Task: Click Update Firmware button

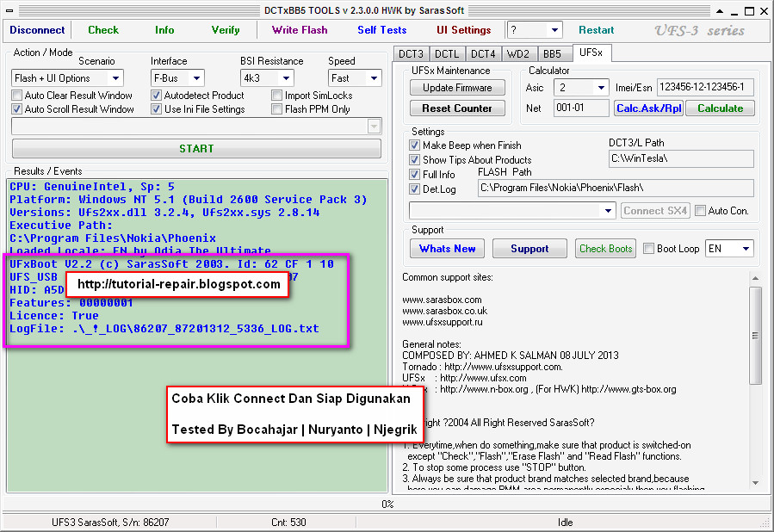Action: (457, 88)
